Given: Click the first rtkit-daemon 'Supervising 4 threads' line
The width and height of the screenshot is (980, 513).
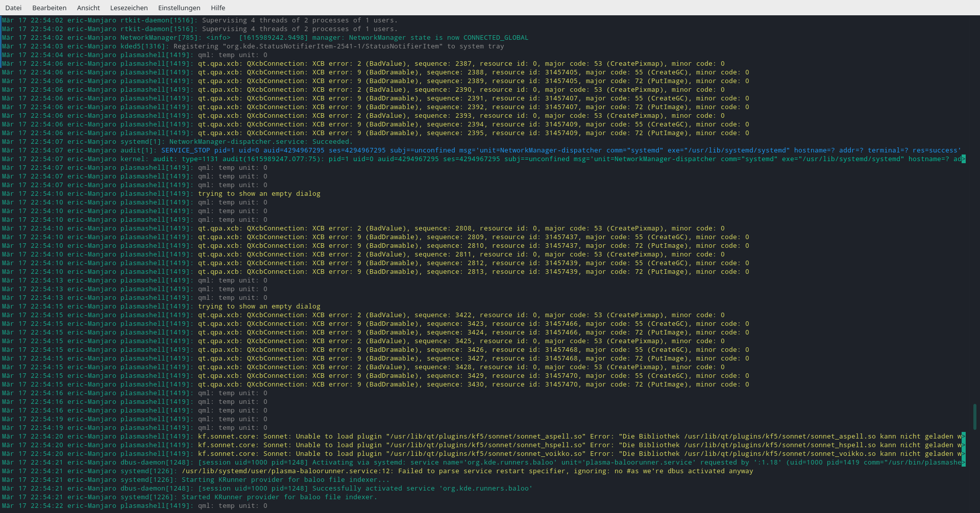Looking at the screenshot, I should [200, 20].
